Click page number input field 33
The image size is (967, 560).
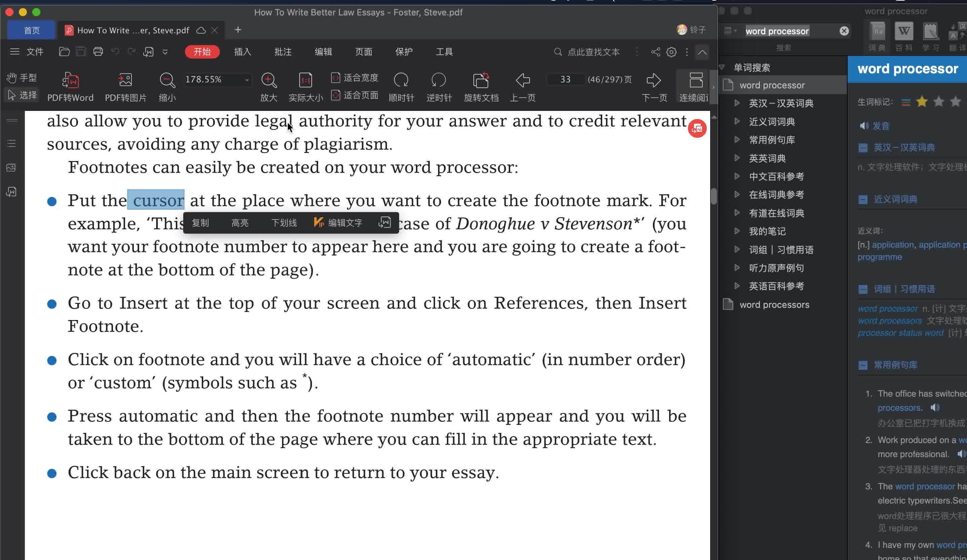tap(565, 79)
